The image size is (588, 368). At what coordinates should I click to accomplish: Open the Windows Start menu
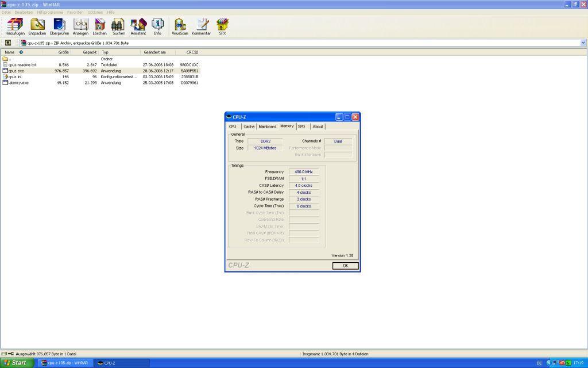[x=17, y=363]
